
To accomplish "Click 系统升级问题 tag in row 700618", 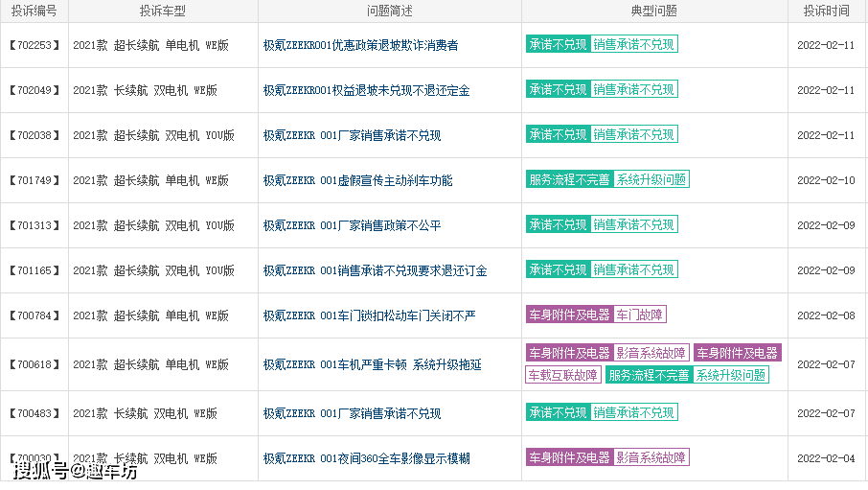I will click(x=731, y=375).
